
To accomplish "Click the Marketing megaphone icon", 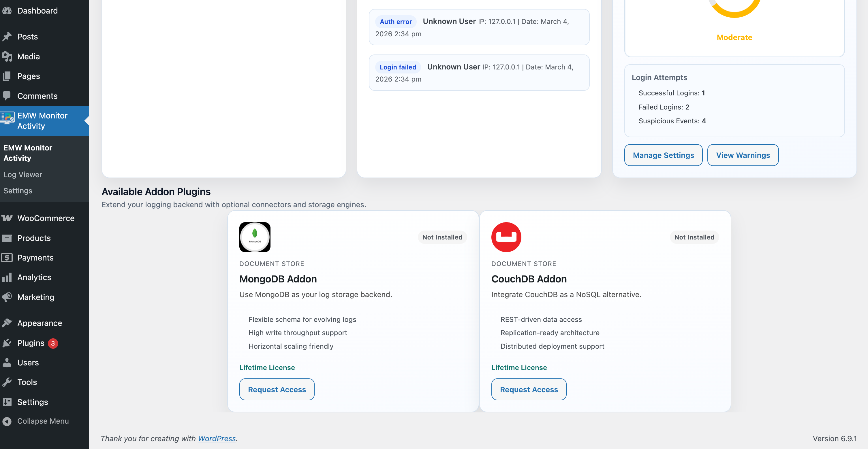I will pos(7,297).
